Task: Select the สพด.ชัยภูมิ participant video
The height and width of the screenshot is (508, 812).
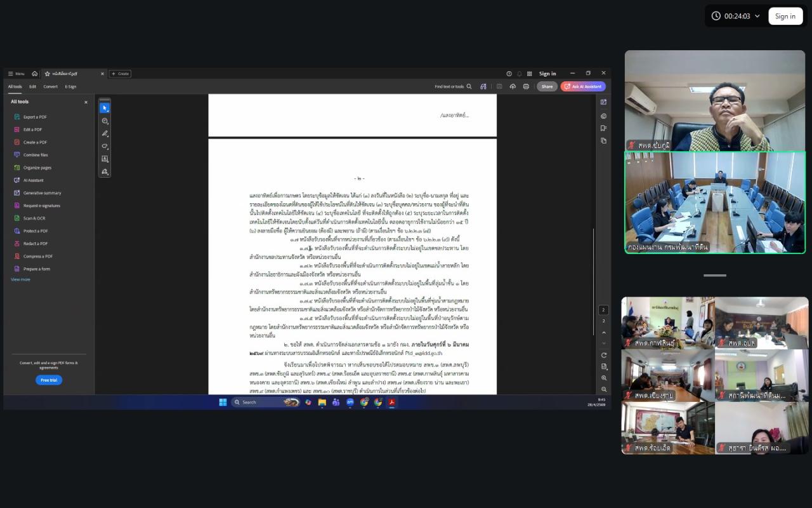Action: pos(715,100)
